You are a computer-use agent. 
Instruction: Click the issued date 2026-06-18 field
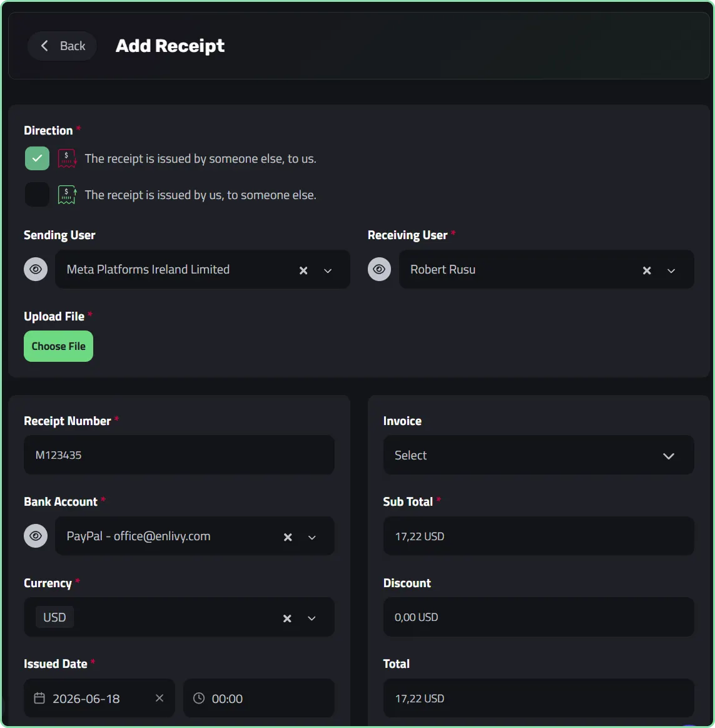click(99, 699)
